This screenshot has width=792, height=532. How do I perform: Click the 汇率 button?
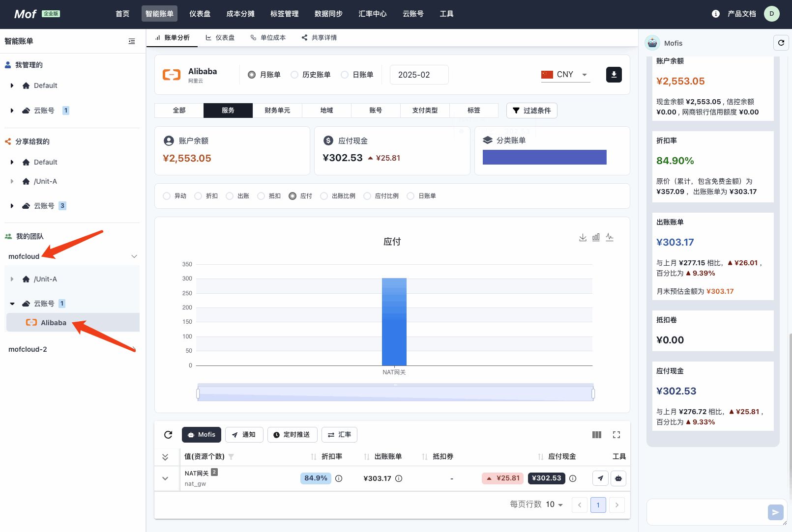point(339,435)
